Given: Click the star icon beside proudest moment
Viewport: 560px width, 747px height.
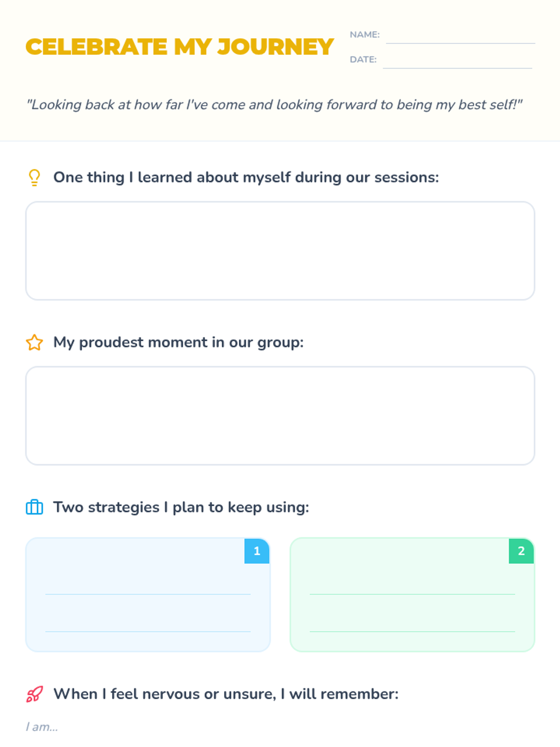Looking at the screenshot, I should click(34, 343).
